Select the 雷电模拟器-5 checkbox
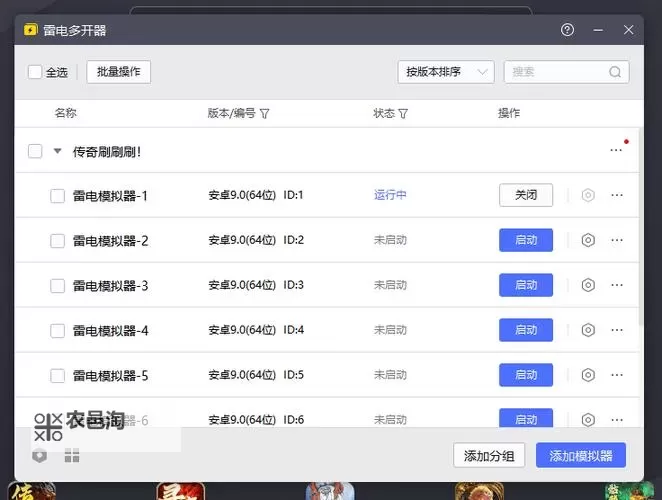Screen dimensions: 662x500 click(58, 376)
